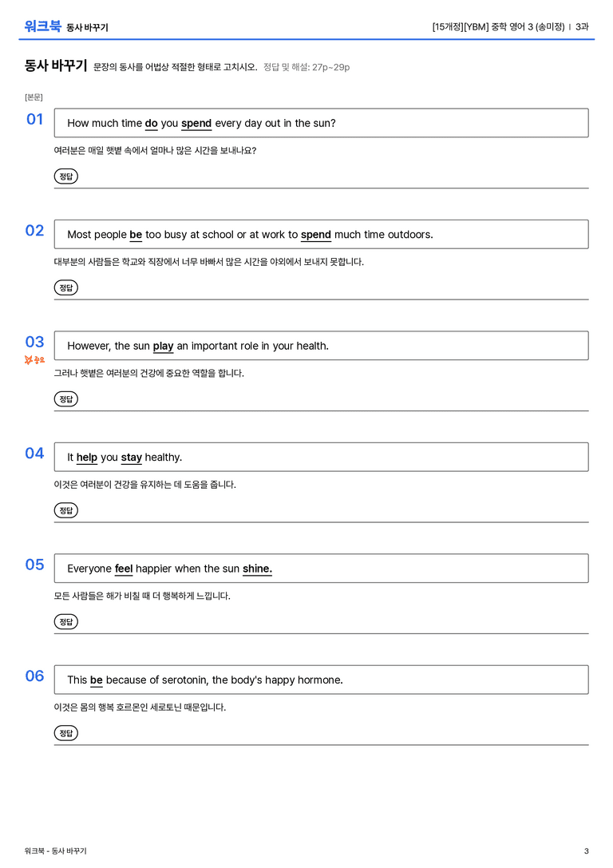This screenshot has width=613, height=868.
Task: Select the underlined word 'shine.' in sentence 05
Action: 257,569
